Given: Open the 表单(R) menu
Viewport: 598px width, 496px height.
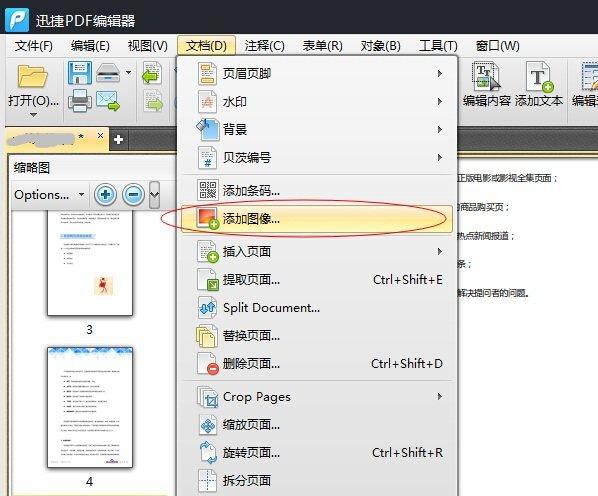Looking at the screenshot, I should click(x=322, y=46).
